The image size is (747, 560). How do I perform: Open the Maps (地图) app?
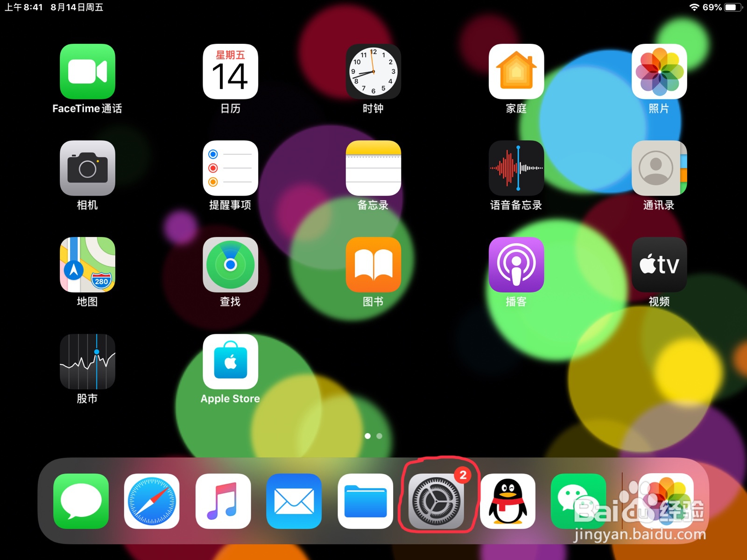click(87, 265)
